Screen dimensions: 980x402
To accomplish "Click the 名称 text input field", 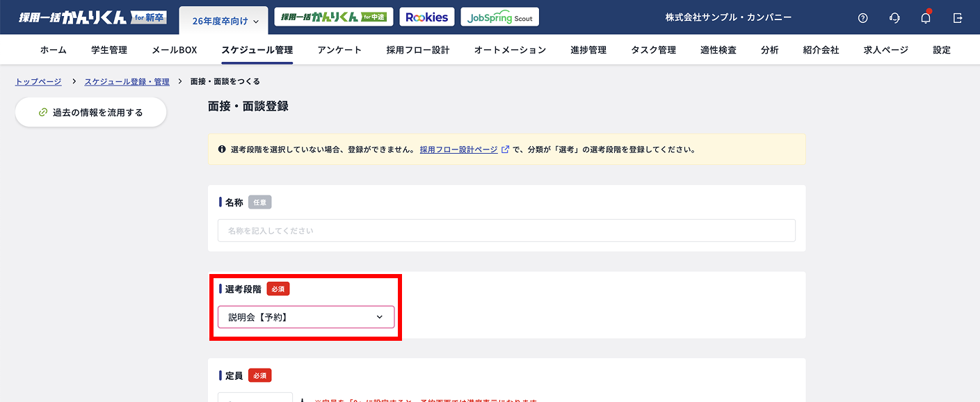I will click(x=506, y=230).
